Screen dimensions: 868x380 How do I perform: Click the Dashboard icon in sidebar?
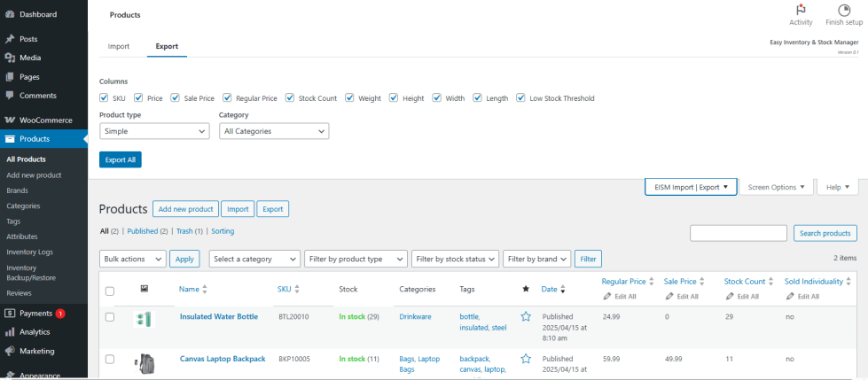(9, 14)
